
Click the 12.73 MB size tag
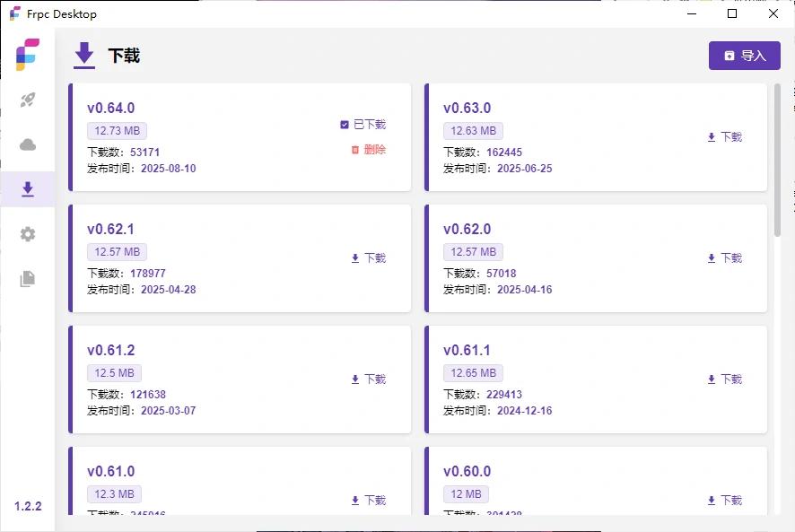[117, 131]
